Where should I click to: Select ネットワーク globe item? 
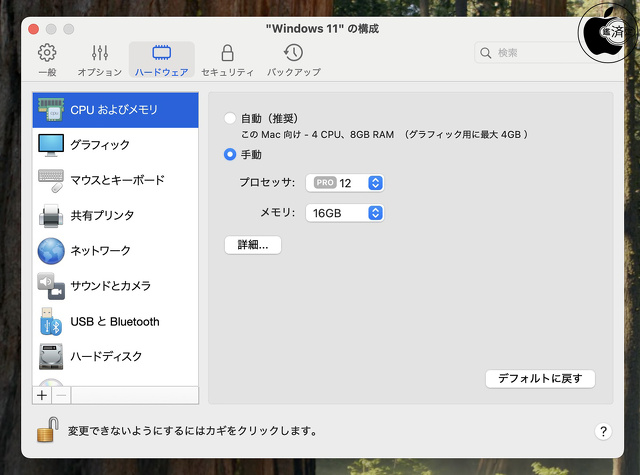[x=116, y=251]
